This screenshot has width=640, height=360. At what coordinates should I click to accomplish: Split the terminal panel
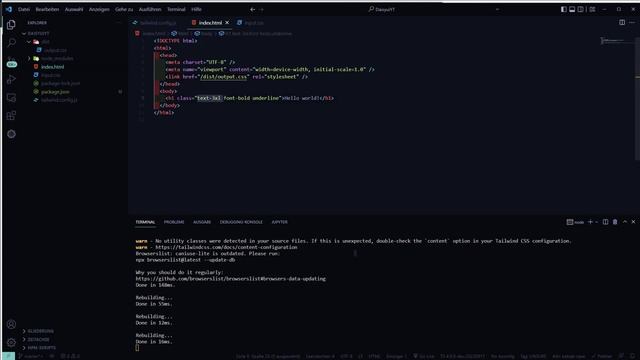pyautogui.click(x=606, y=222)
